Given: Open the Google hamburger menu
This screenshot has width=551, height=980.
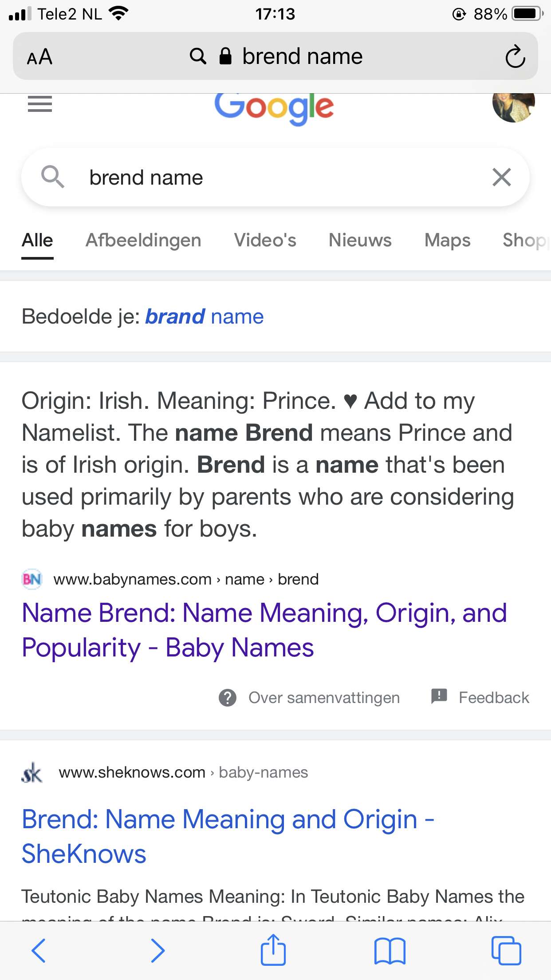Looking at the screenshot, I should pyautogui.click(x=40, y=104).
